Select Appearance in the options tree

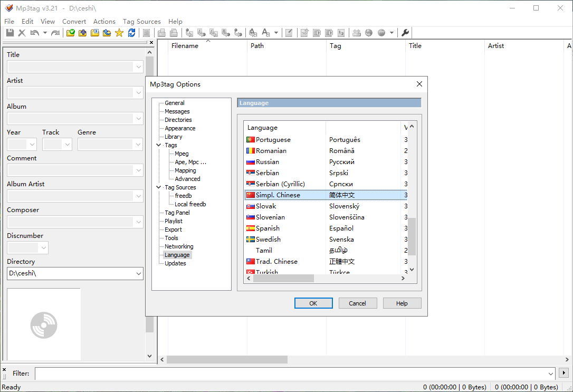point(180,128)
